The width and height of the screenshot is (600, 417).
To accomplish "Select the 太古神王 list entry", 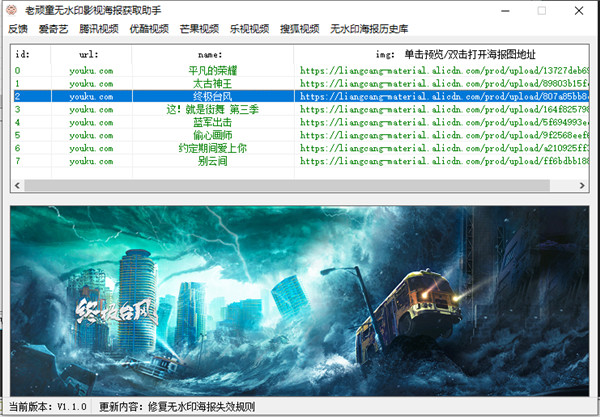I will pyautogui.click(x=209, y=84).
